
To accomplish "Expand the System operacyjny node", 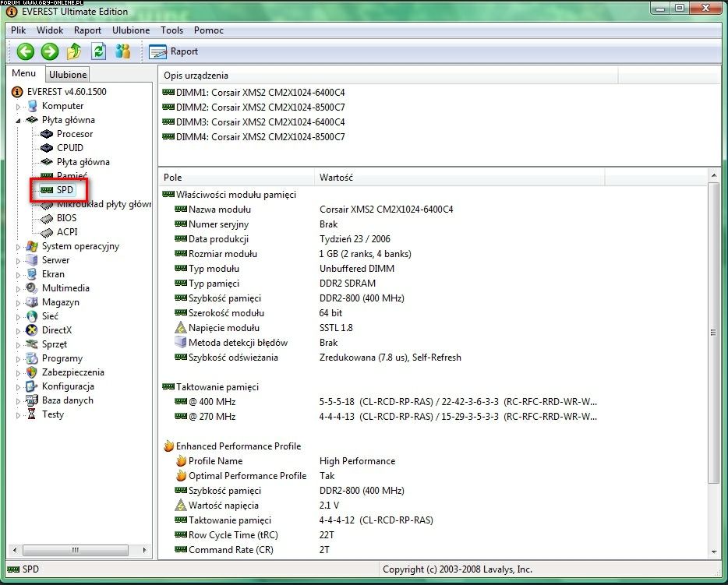I will [19, 247].
